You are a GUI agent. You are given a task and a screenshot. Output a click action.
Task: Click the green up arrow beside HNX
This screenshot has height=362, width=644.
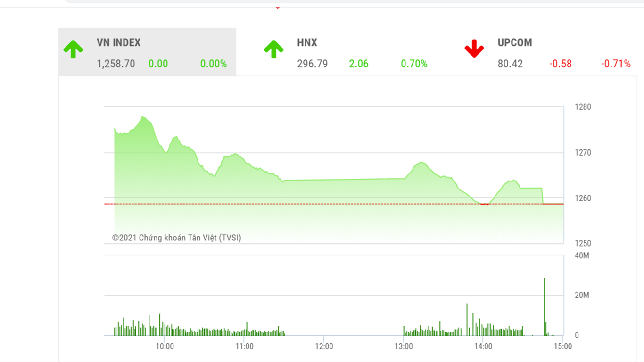click(x=273, y=49)
